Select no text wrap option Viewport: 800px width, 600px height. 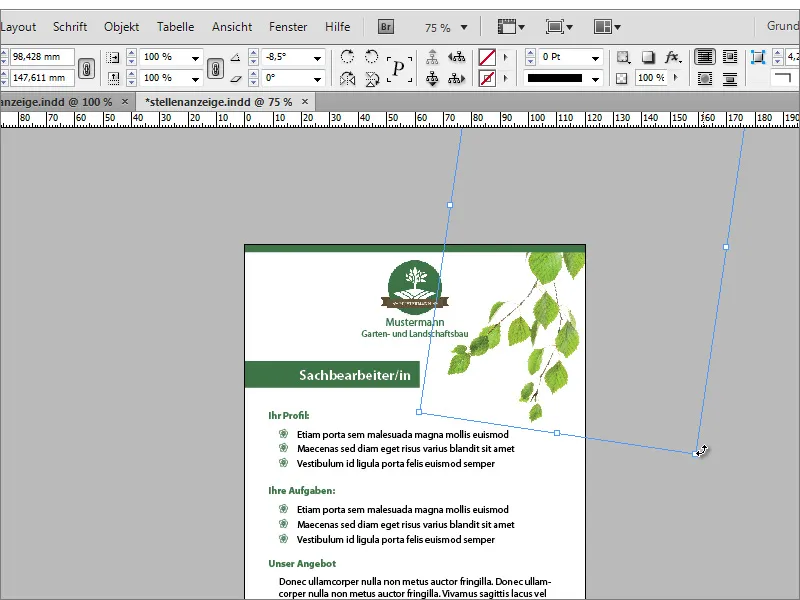coord(705,57)
